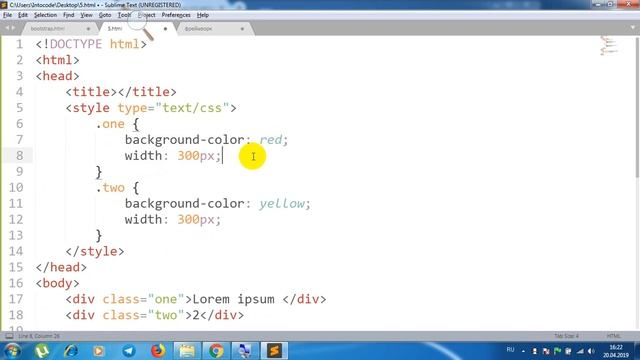Click the Action Center flag icon
This screenshot has width=640, height=360.
(x=557, y=351)
